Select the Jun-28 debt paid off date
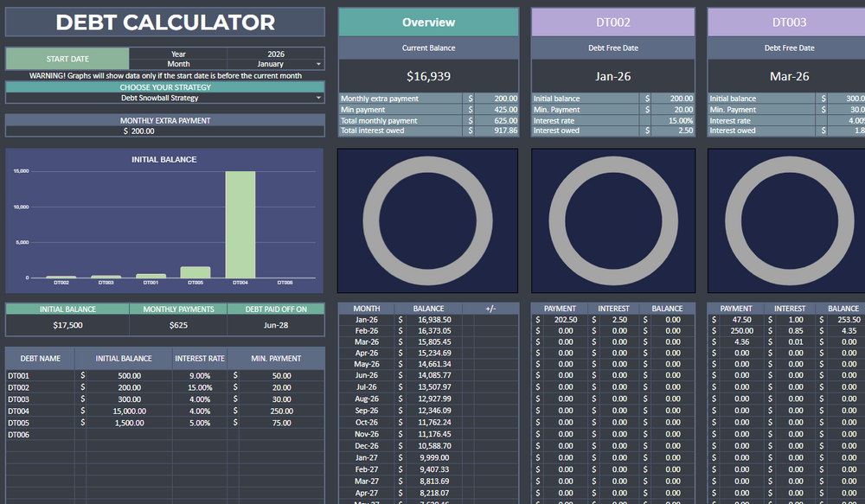 point(275,325)
